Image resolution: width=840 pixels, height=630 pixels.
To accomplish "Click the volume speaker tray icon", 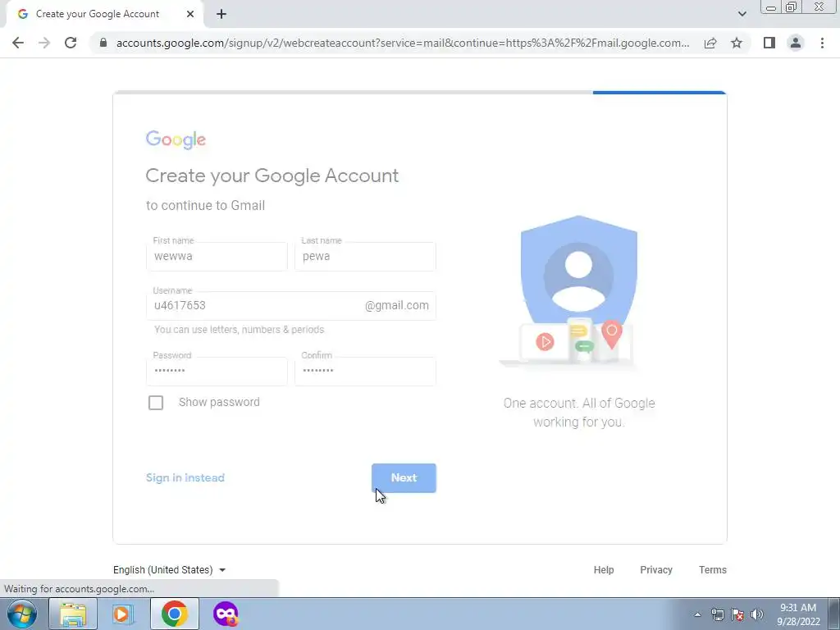I will (x=757, y=614).
